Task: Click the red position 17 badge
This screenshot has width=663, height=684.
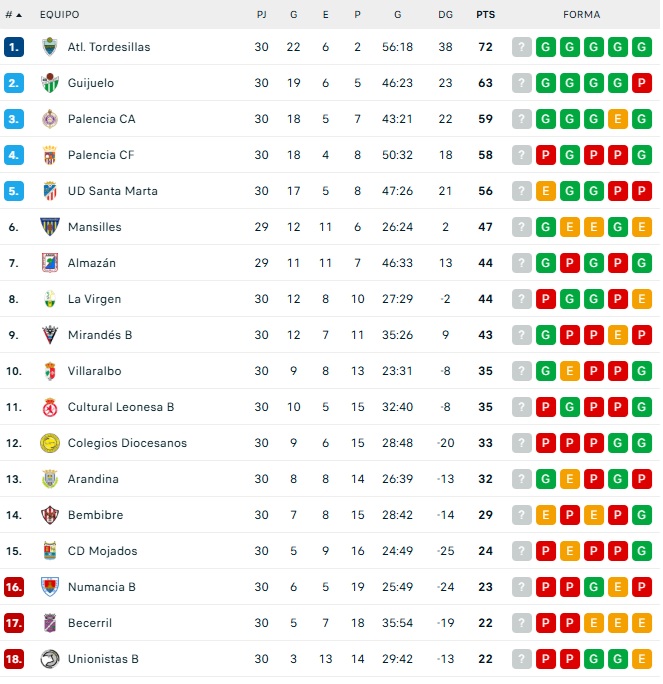Action: [x=14, y=623]
